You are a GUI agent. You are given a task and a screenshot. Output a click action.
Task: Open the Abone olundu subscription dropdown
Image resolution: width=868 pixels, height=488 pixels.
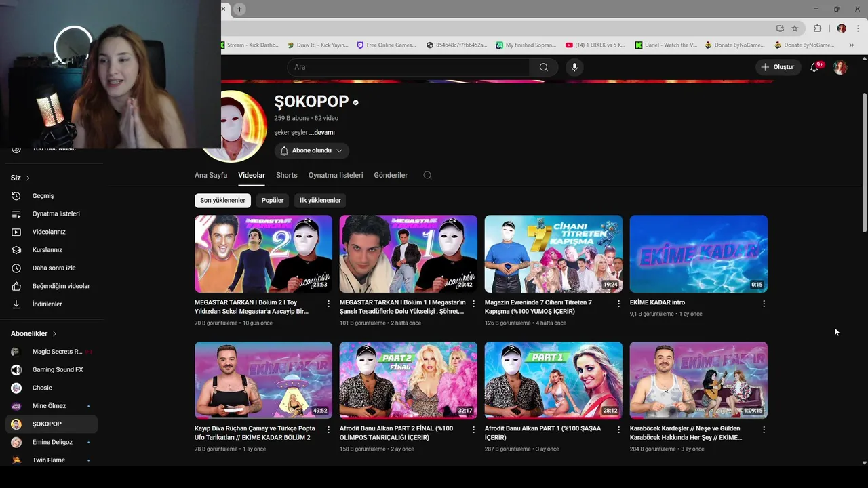coord(312,150)
